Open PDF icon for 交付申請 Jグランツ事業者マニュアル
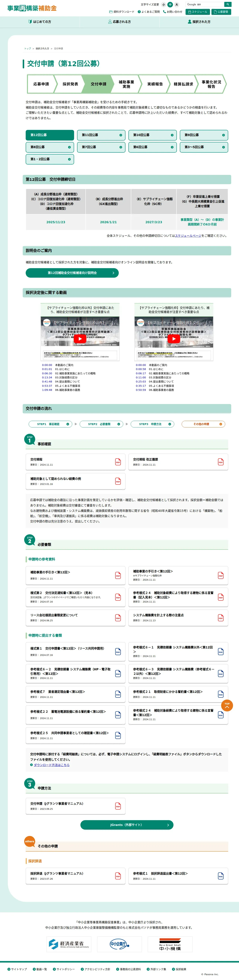Image resolution: width=239 pixels, height=980 pixels. (118, 806)
